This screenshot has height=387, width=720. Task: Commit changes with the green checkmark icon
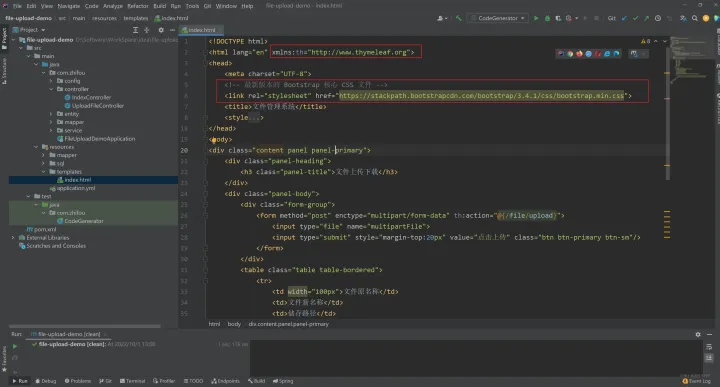(x=635, y=18)
